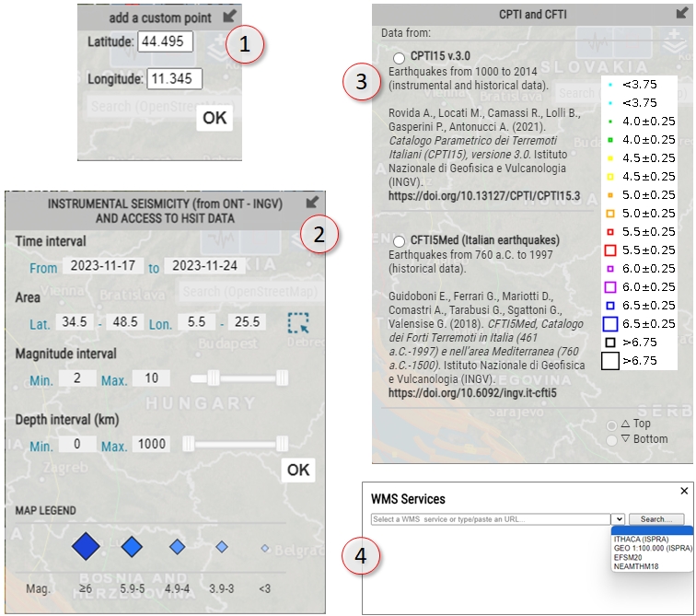Viewport: 696px width, 616px height.
Task: Click the large red 5.5±0.25 legend square
Action: pyautogui.click(x=610, y=250)
